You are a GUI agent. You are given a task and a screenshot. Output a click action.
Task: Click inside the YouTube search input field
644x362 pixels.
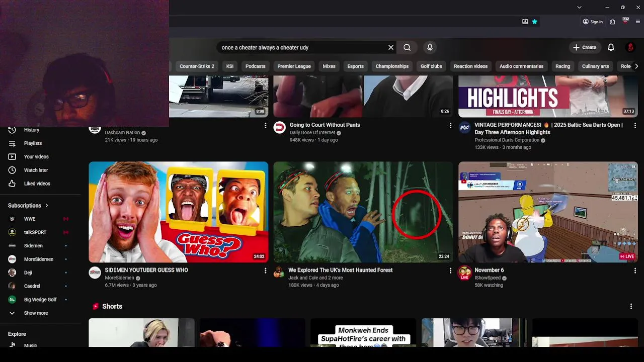pos(302,47)
